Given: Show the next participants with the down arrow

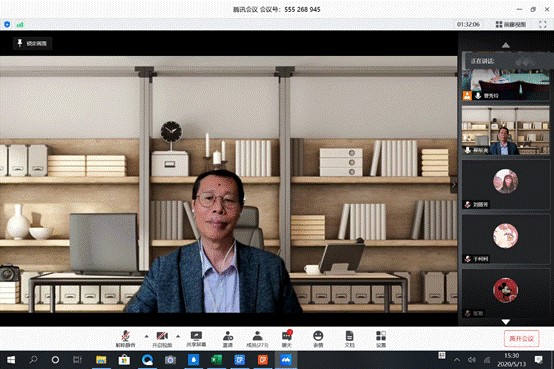Looking at the screenshot, I should click(x=506, y=322).
